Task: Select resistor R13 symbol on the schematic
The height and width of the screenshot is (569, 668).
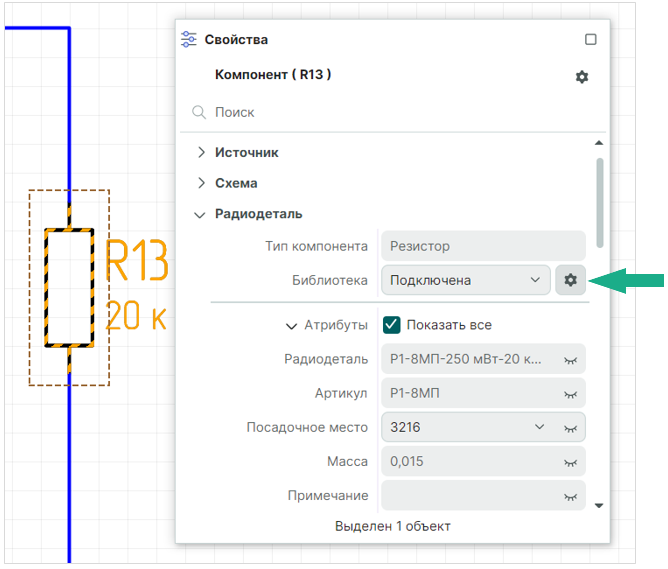Action: pyautogui.click(x=69, y=287)
